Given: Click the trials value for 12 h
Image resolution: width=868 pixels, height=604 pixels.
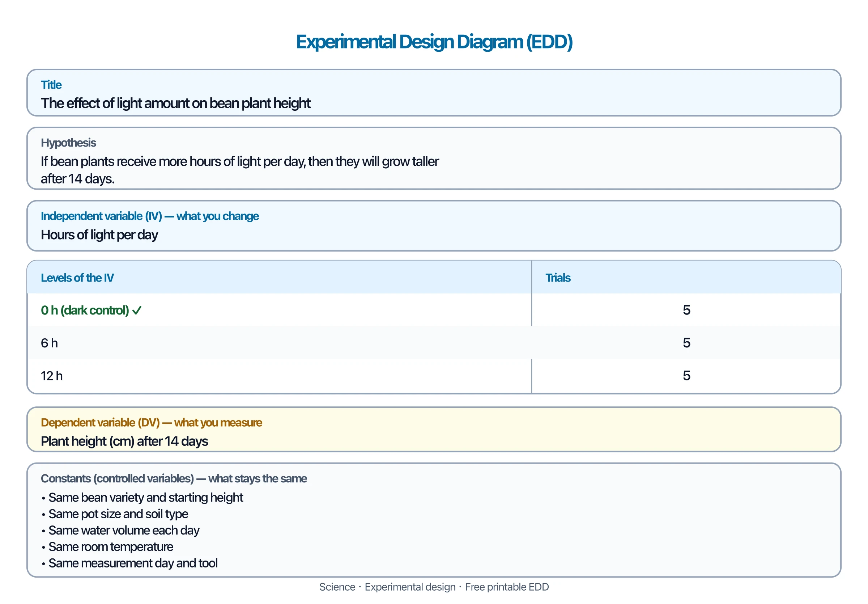Looking at the screenshot, I should [686, 376].
